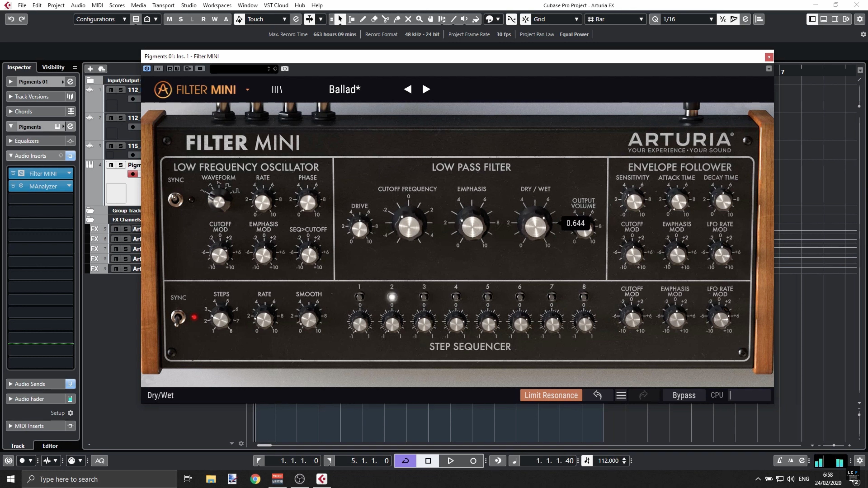Open Filter MINI history list icon

[x=621, y=395]
